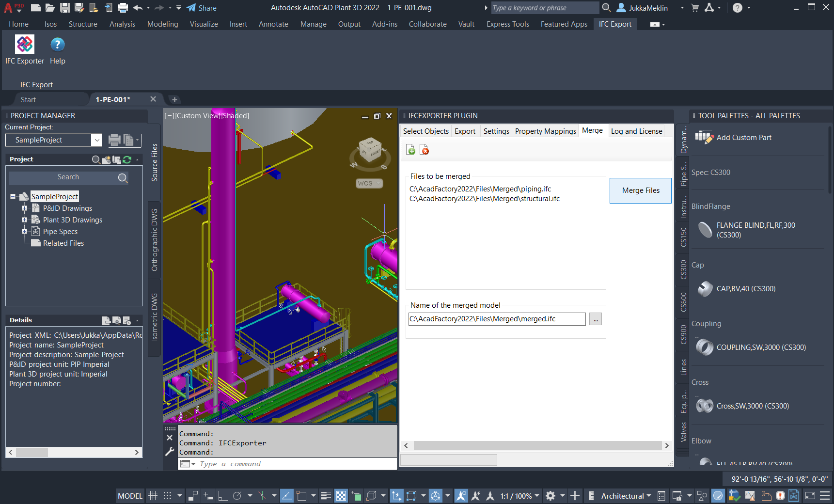This screenshot has width=834, height=504.
Task: Click the add file icon in Merge tab
Action: pyautogui.click(x=410, y=150)
